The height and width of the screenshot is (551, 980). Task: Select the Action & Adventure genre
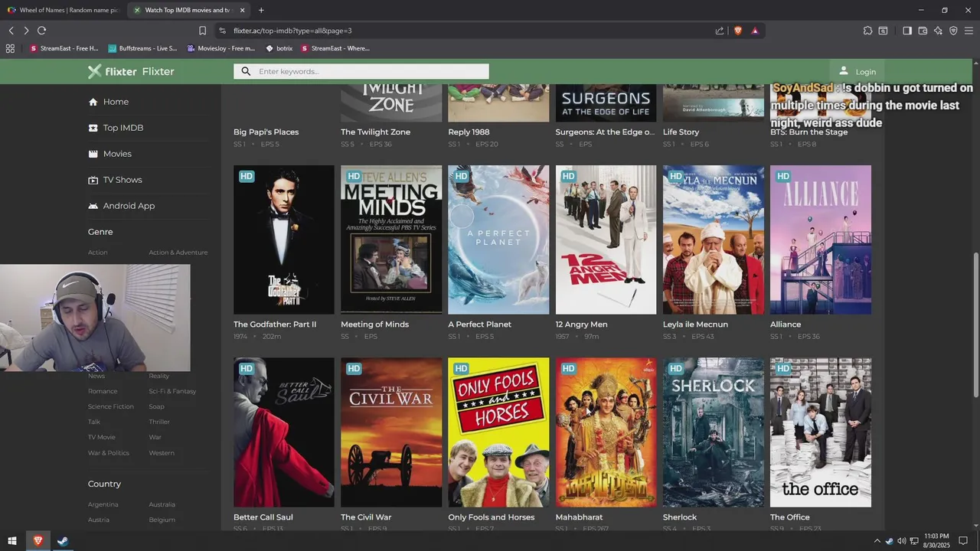pyautogui.click(x=178, y=253)
